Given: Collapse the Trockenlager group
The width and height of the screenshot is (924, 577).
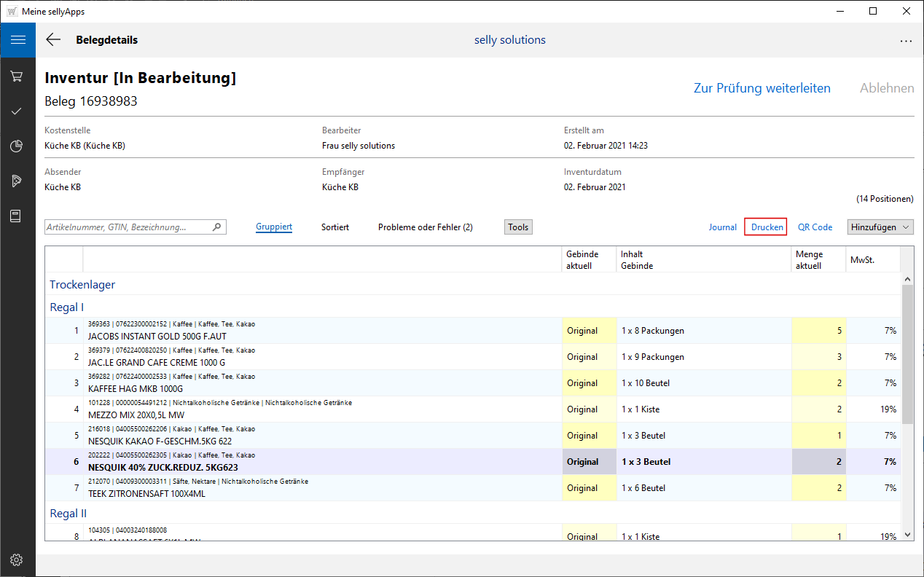Looking at the screenshot, I should 82,284.
